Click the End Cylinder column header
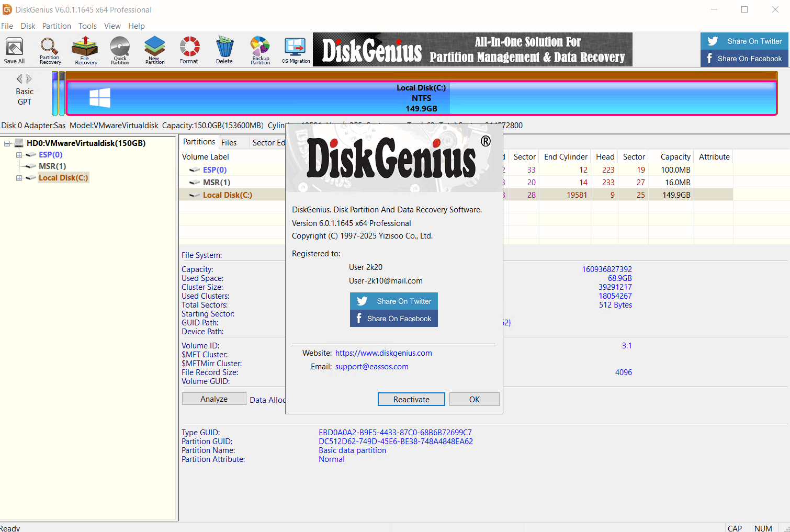790x532 pixels. (x=566, y=157)
